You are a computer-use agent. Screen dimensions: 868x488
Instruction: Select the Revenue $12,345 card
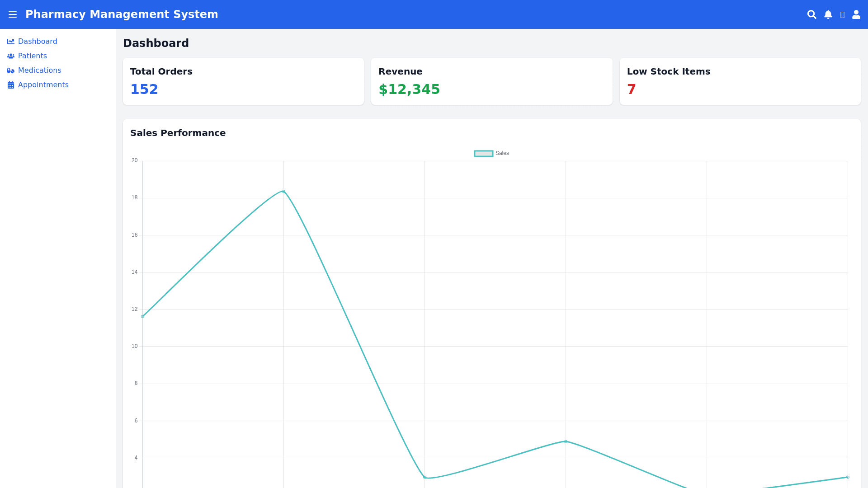(491, 81)
